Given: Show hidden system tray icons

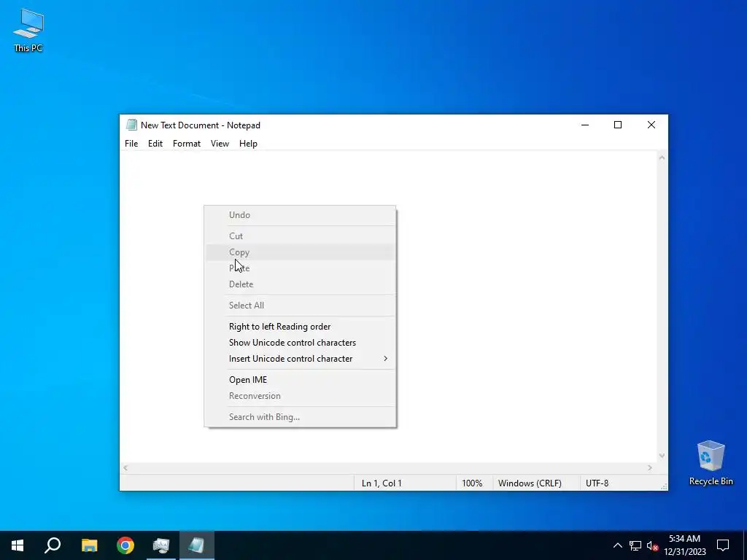Looking at the screenshot, I should pyautogui.click(x=617, y=545).
